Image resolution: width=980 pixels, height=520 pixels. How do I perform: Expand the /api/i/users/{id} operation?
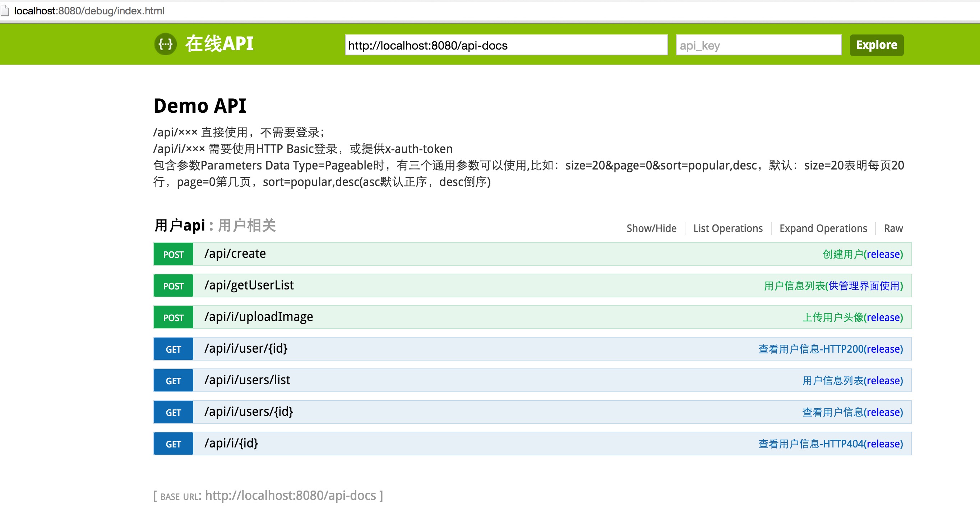click(x=249, y=412)
